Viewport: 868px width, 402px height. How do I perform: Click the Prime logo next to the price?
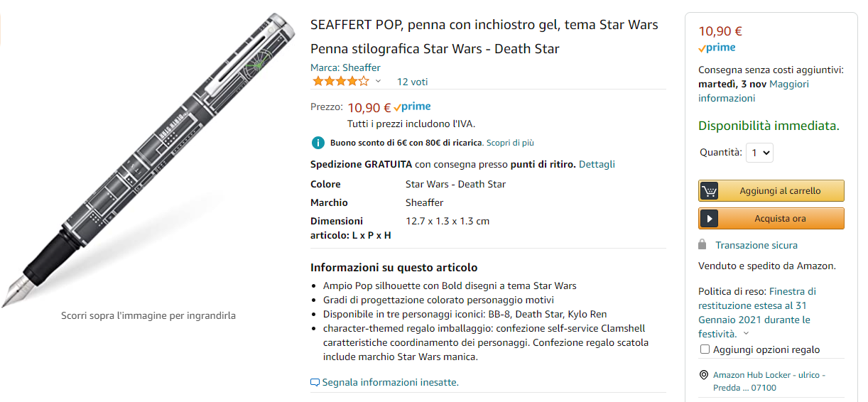click(413, 107)
